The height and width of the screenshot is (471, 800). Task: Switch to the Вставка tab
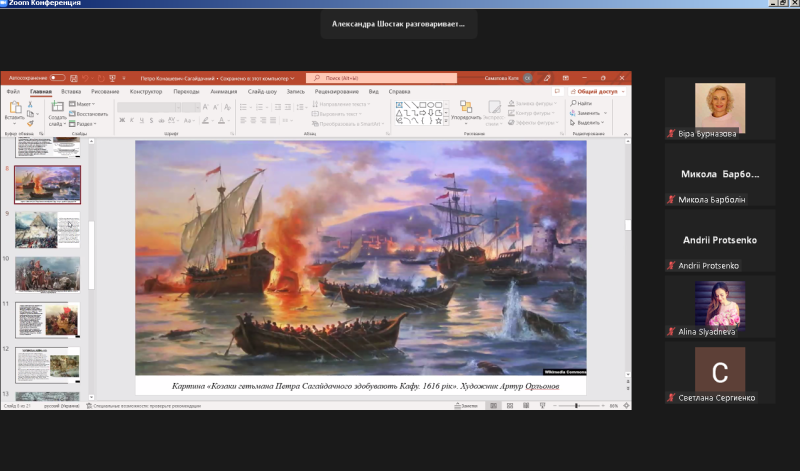coord(71,92)
